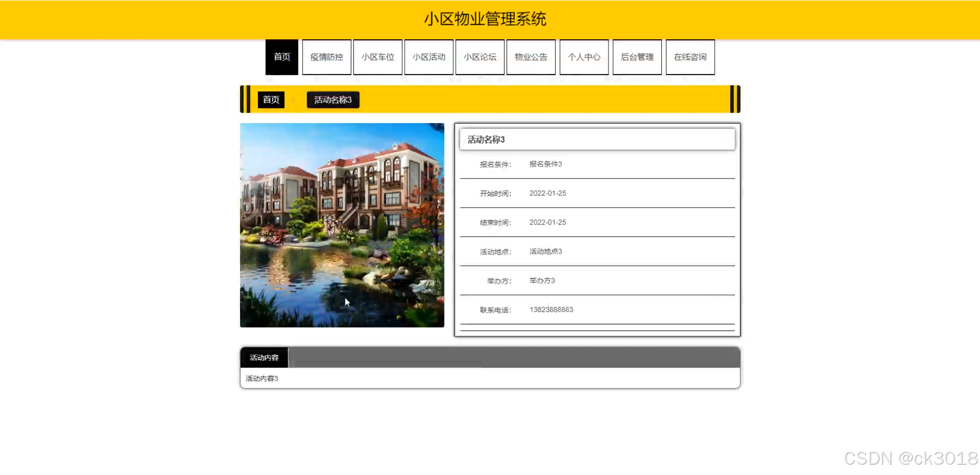Open 个人中心 from the navigation
The image size is (980, 475).
tap(584, 57)
